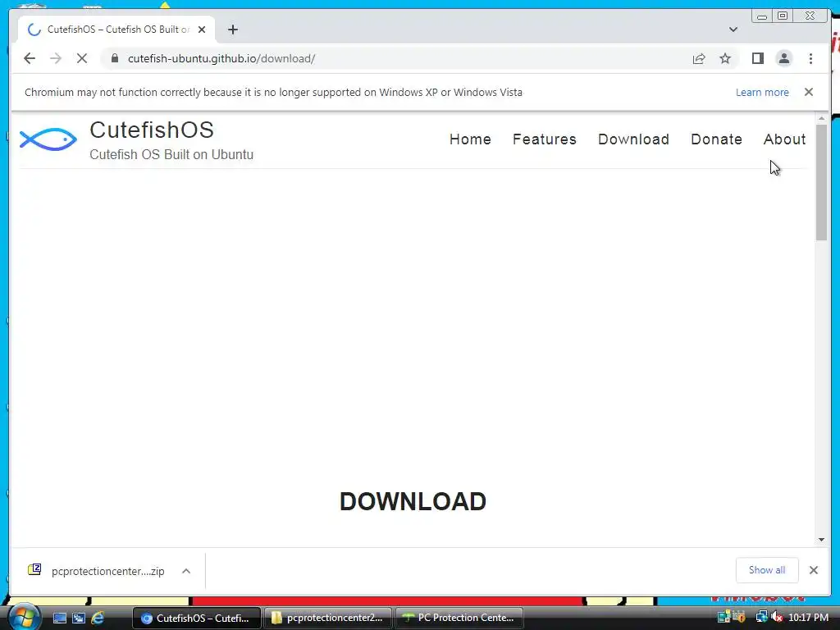Screen dimensions: 840x630
Task: Open the Features menu item
Action: coord(545,139)
